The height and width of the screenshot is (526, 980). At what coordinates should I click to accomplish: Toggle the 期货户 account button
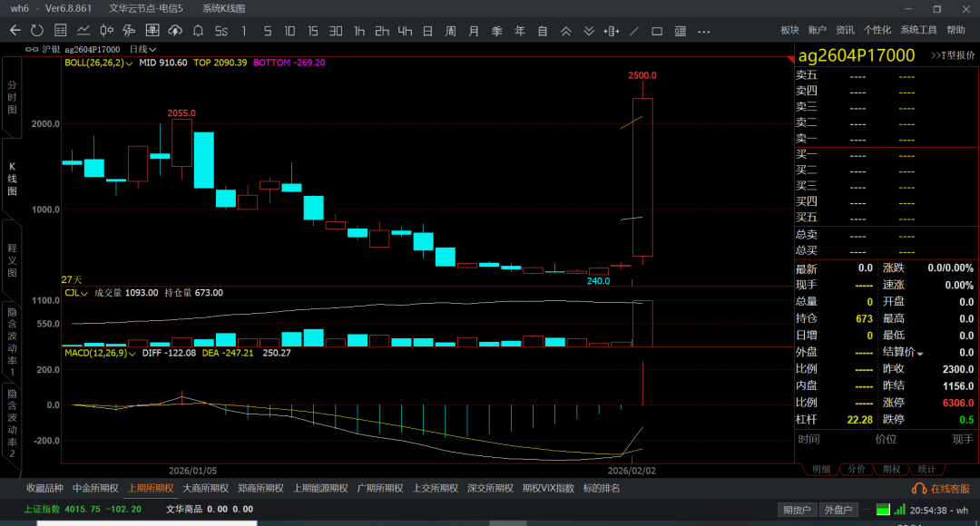click(797, 510)
